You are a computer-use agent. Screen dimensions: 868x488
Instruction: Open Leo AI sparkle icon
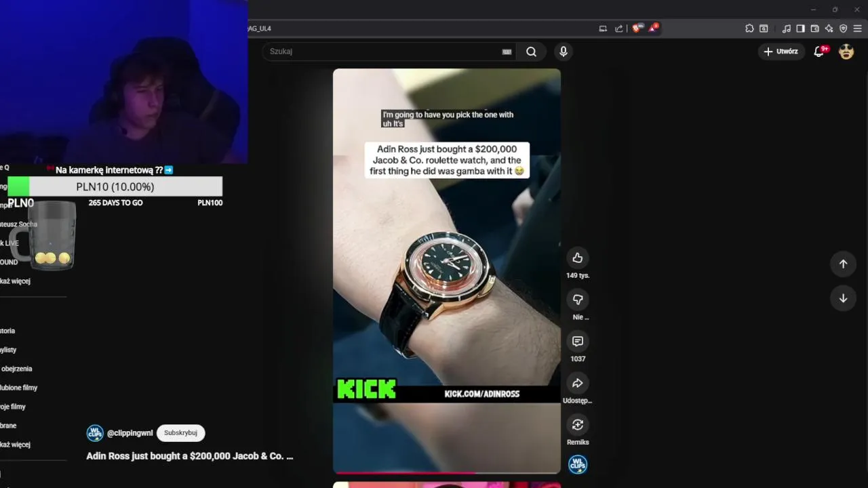click(829, 28)
